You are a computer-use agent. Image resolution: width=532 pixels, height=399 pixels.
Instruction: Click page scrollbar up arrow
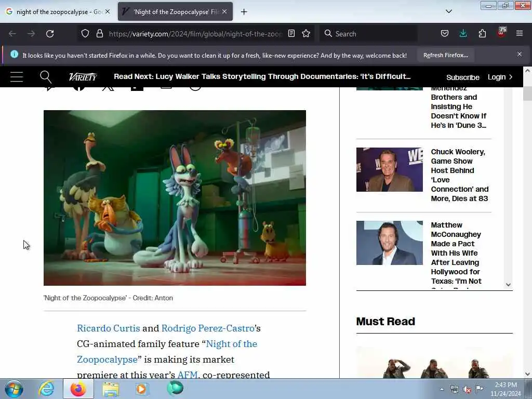coord(527,71)
